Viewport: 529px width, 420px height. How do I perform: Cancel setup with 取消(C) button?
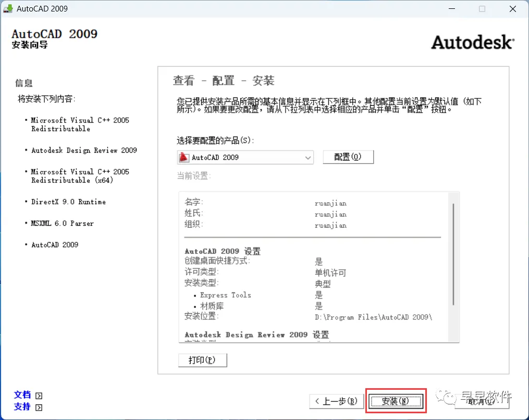pos(482,401)
